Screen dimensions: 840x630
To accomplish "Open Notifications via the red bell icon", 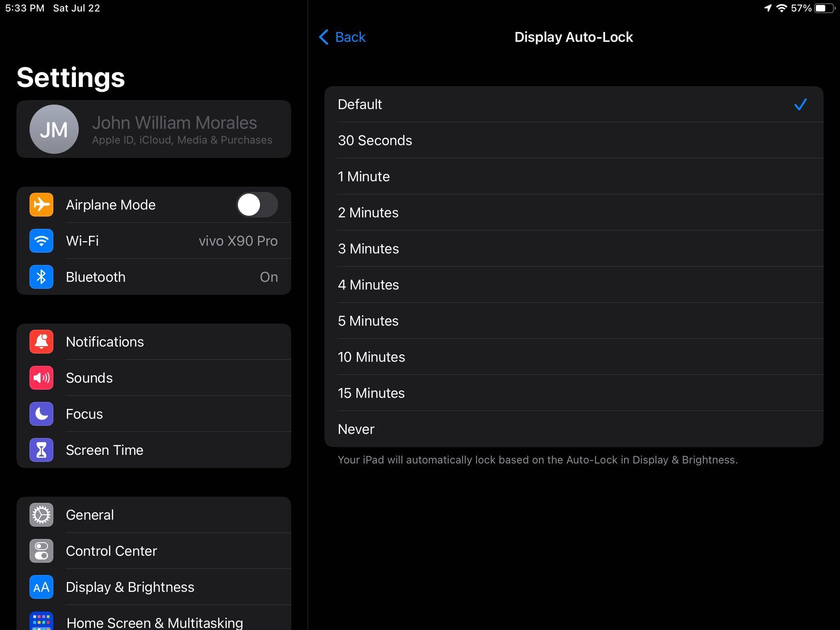I will [x=41, y=342].
